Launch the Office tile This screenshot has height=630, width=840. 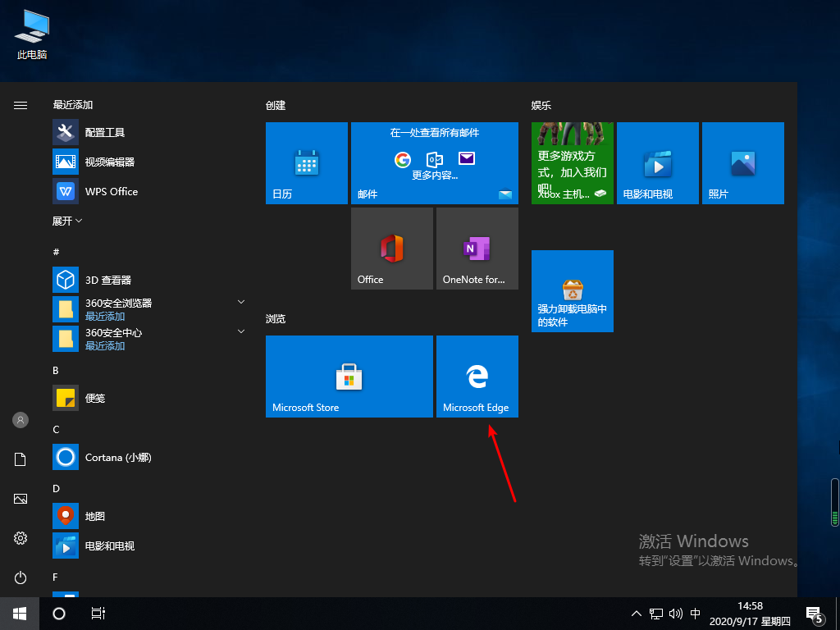pyautogui.click(x=391, y=248)
